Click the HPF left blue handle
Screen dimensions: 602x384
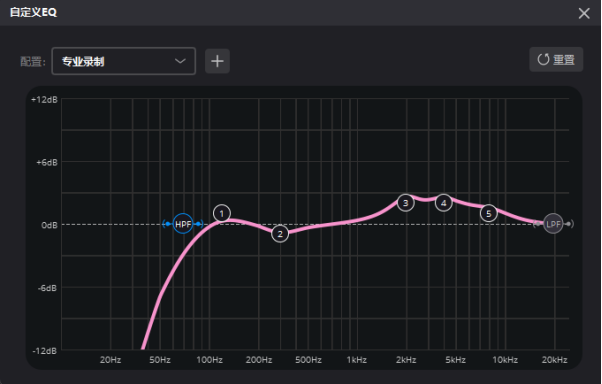click(x=167, y=224)
